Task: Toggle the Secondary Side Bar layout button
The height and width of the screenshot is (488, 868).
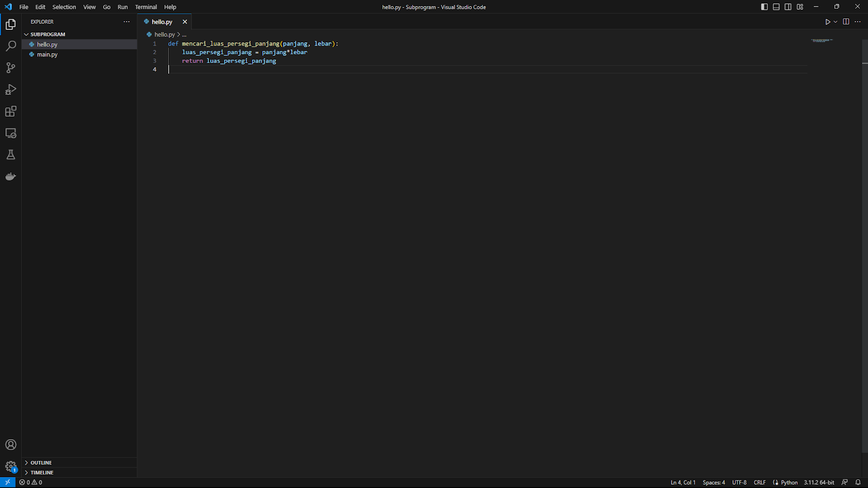Action: pyautogui.click(x=788, y=7)
